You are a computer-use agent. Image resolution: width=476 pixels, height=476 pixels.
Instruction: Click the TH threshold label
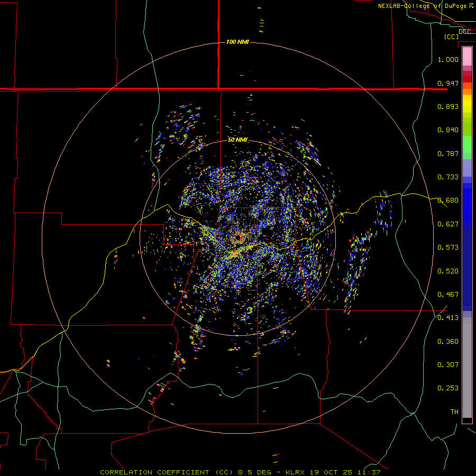pos(454,412)
